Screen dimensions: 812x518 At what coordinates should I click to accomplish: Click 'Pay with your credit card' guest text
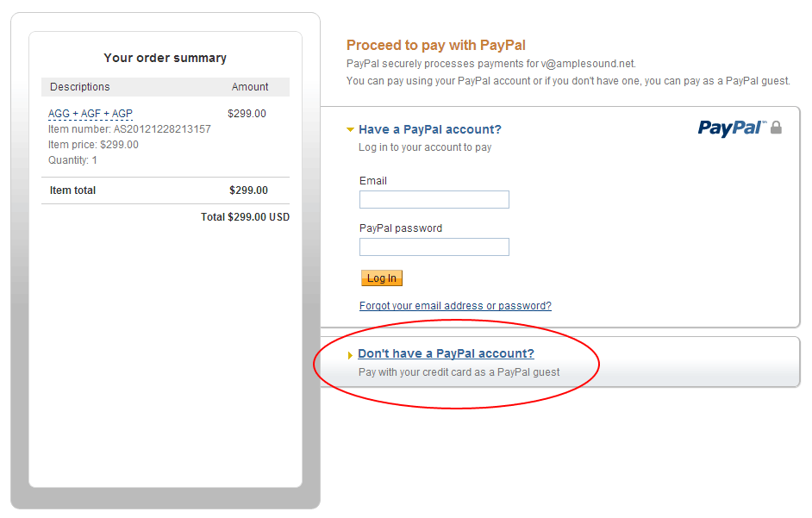pos(459,372)
